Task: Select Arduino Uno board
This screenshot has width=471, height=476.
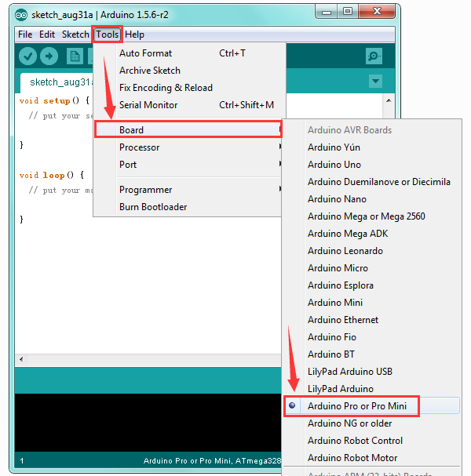Action: pyautogui.click(x=371, y=165)
